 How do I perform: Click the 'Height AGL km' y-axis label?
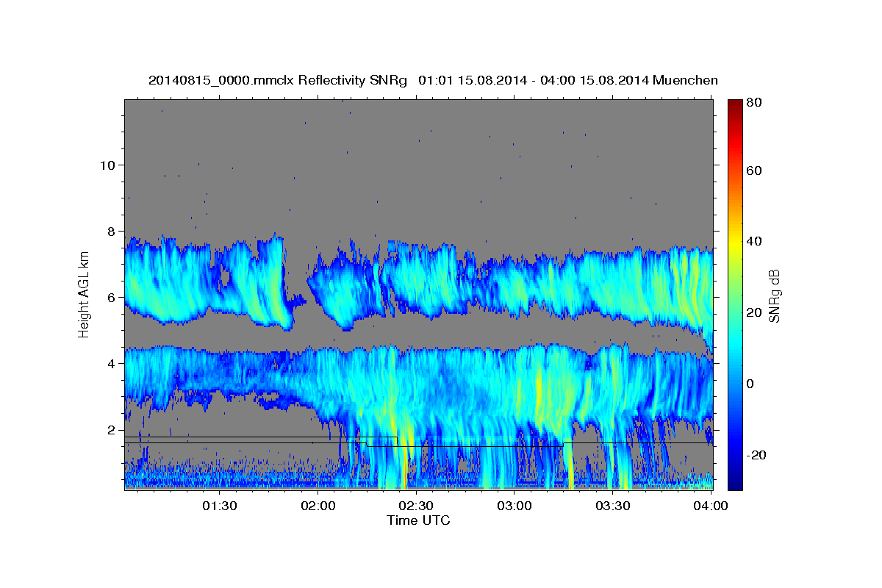84,294
